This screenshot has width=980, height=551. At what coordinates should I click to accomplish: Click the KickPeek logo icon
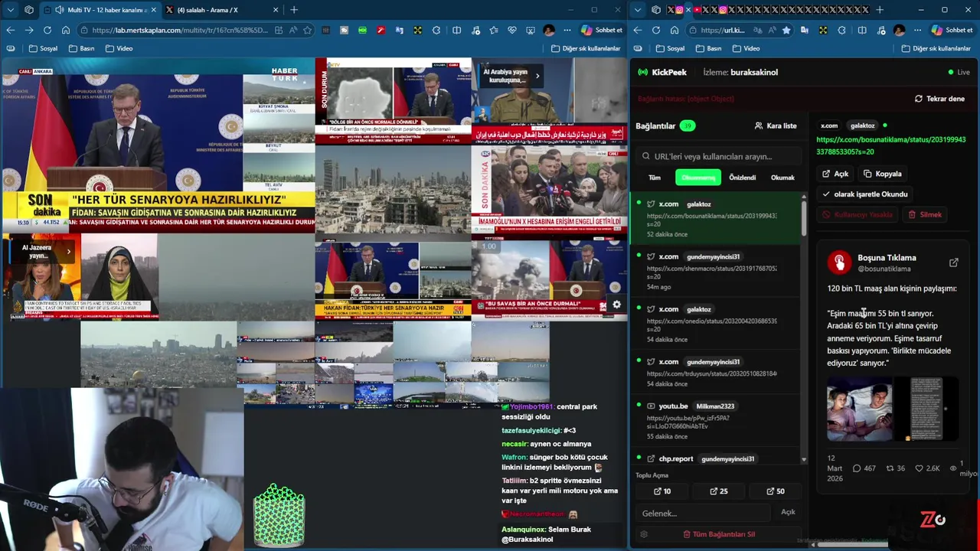click(642, 72)
